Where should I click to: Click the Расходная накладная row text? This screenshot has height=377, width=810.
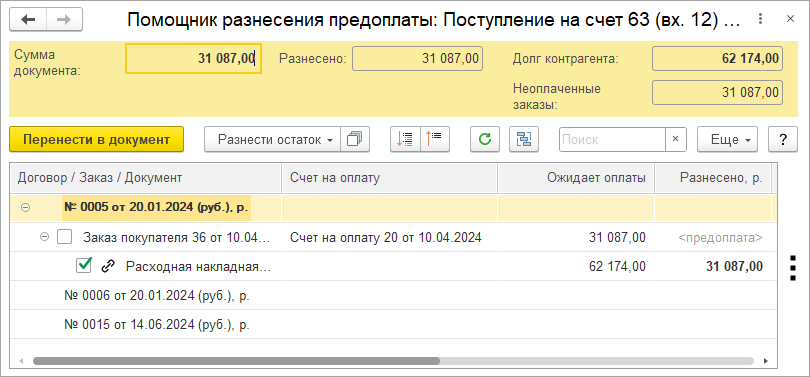coord(198,266)
